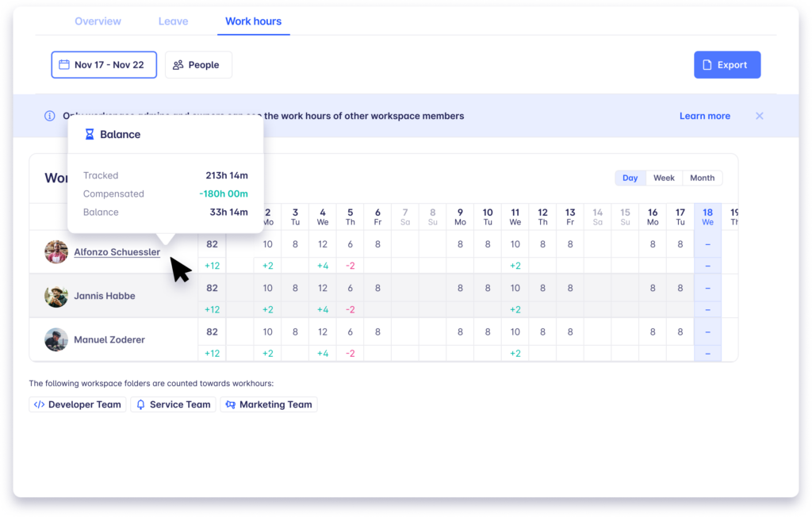812x517 pixels.
Task: Open the People filter dropdown
Action: point(198,65)
